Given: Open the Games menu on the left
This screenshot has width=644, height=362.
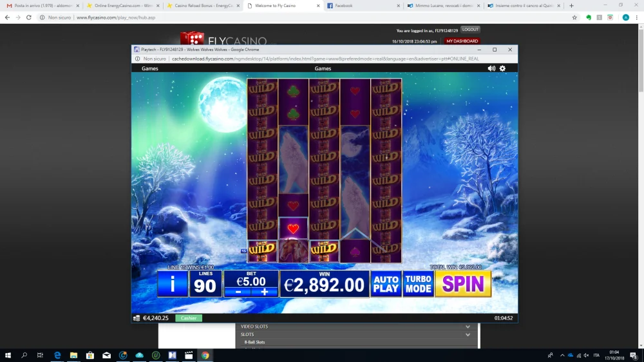Looking at the screenshot, I should pyautogui.click(x=150, y=69).
